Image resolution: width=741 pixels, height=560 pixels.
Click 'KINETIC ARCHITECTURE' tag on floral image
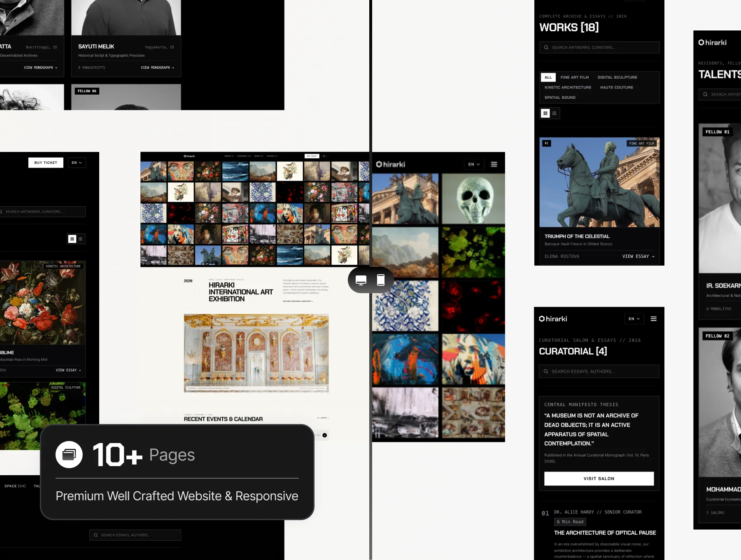pos(63,266)
